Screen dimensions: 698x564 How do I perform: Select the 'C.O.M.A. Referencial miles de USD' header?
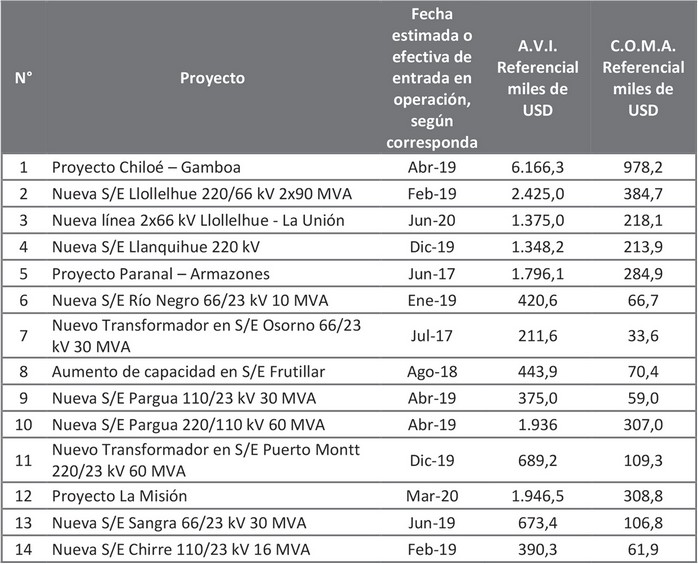[x=644, y=78]
